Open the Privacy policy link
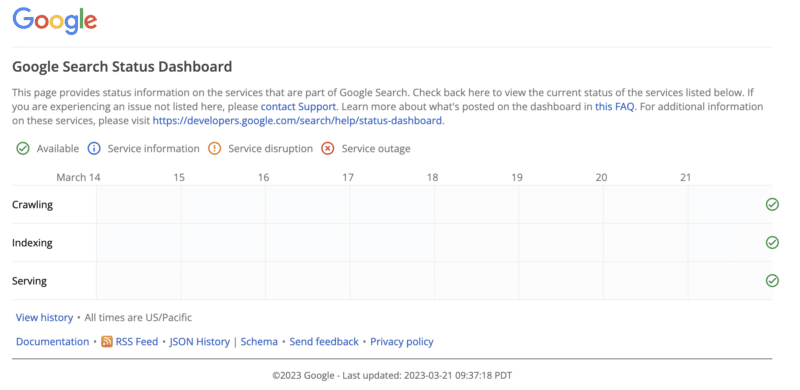The height and width of the screenshot is (390, 800). [402, 342]
